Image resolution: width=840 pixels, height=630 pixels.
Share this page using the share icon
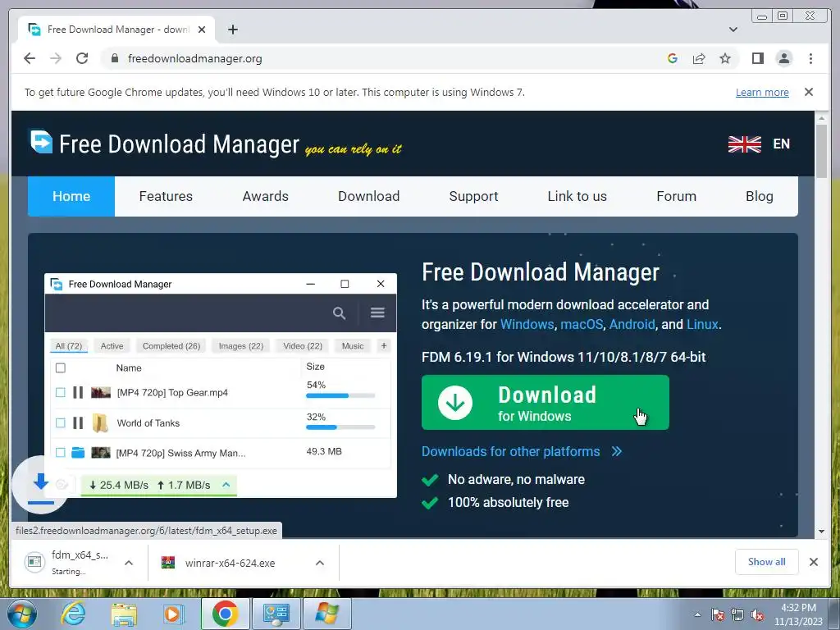tap(699, 58)
